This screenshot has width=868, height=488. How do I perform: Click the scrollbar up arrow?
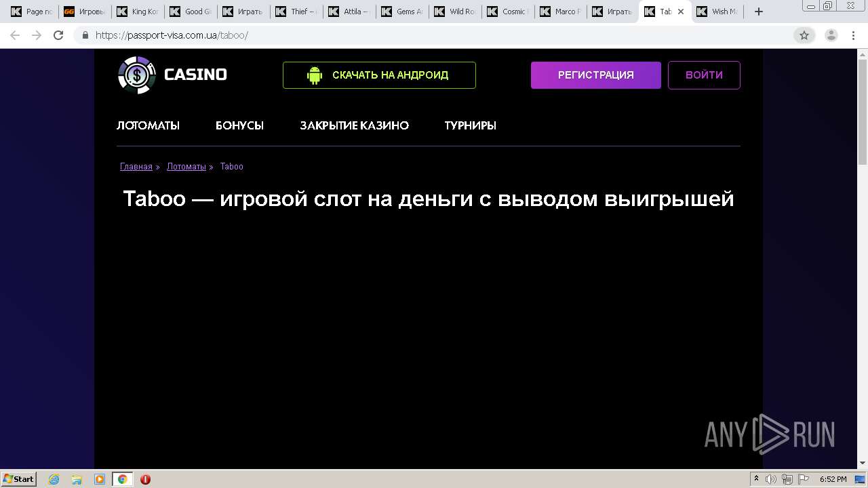tap(863, 54)
